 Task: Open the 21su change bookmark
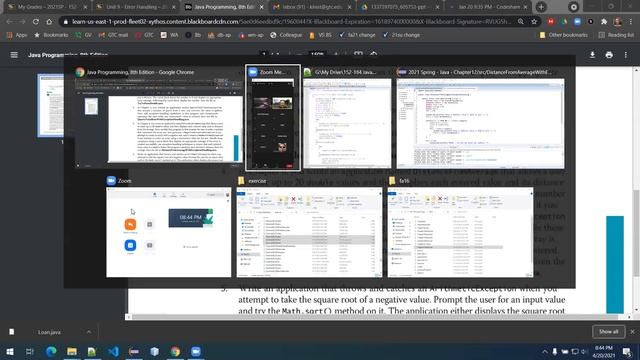point(401,35)
